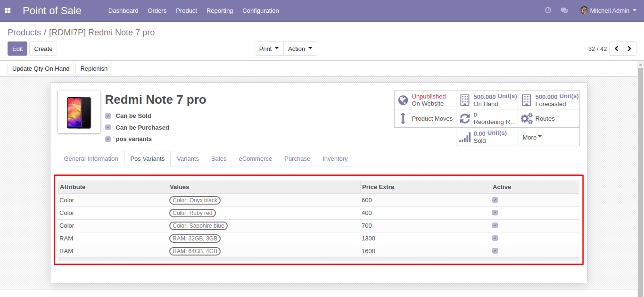
Task: Go to next product record arrow
Action: click(x=629, y=49)
